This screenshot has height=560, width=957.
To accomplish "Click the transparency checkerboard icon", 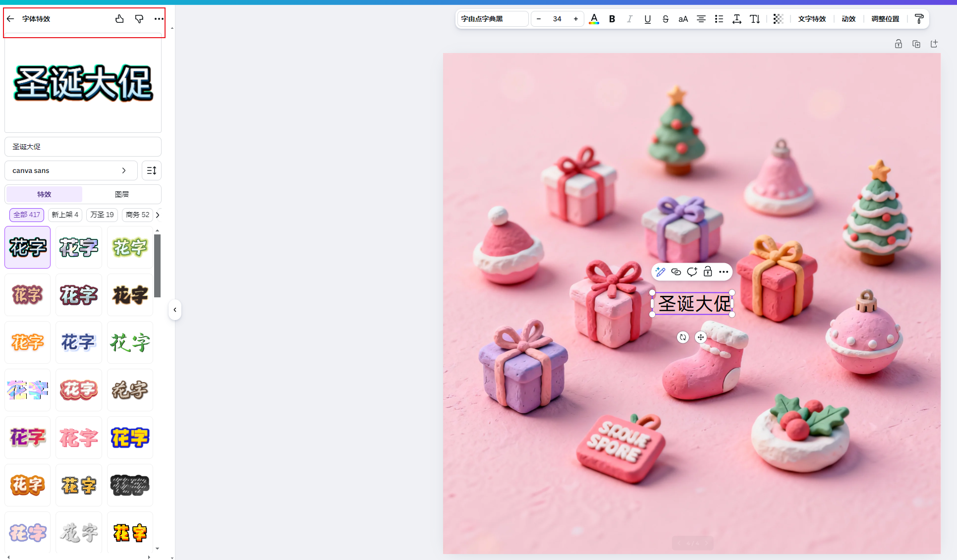I will 778,19.
